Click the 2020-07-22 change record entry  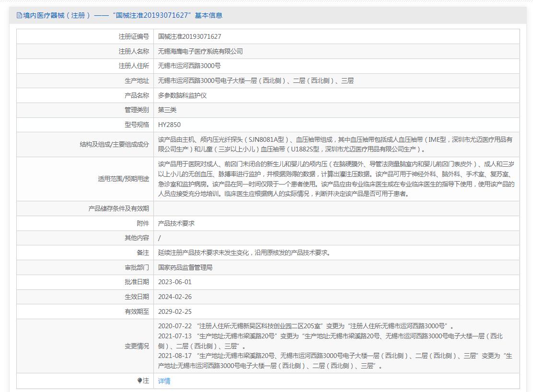pyautogui.click(x=306, y=326)
